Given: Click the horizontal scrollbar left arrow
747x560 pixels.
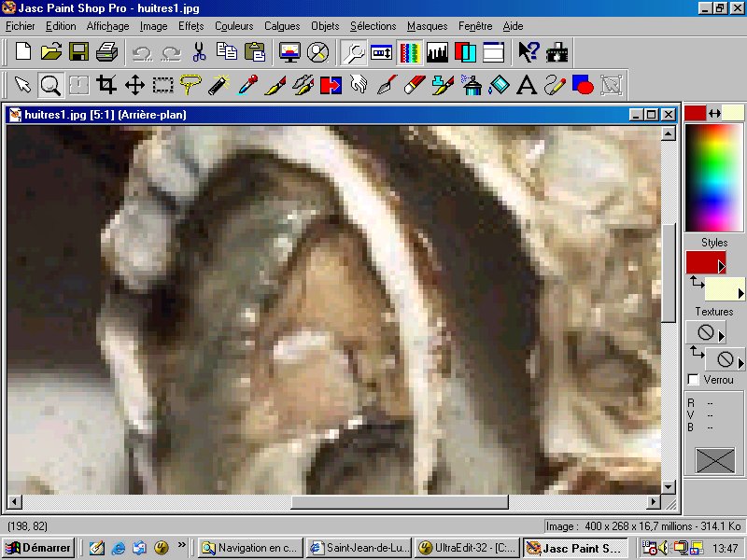Looking at the screenshot, I should click(x=14, y=501).
